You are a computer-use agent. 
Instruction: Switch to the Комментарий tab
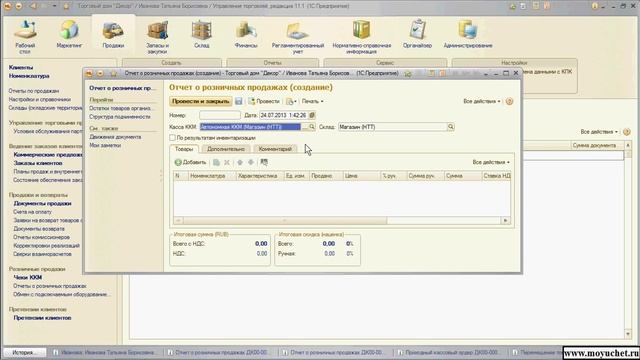click(275, 149)
